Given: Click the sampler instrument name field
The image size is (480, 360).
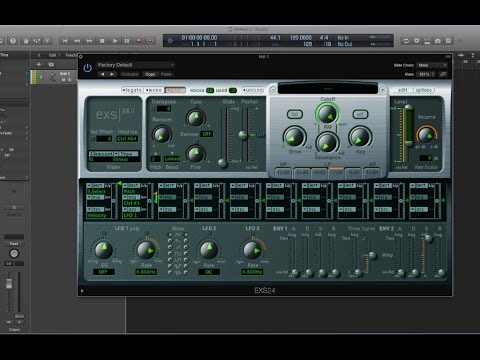Looking at the screenshot, I should click(x=328, y=89).
